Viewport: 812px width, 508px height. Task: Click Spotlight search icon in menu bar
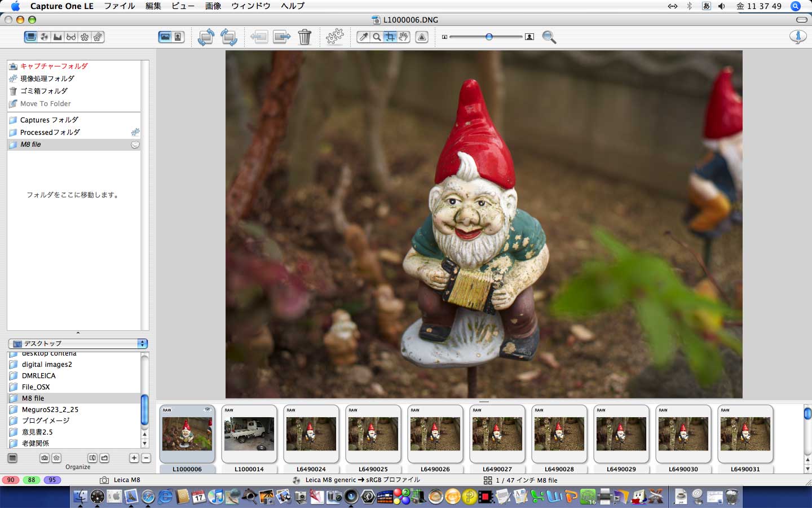point(796,6)
